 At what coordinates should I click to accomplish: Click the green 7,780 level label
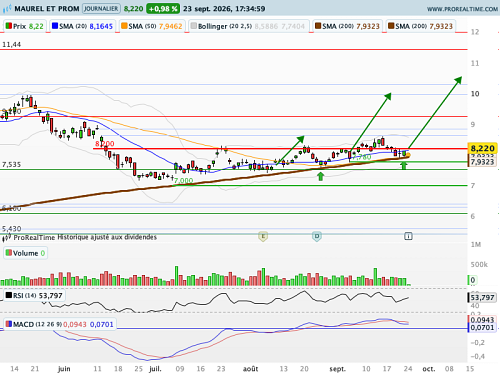362,157
